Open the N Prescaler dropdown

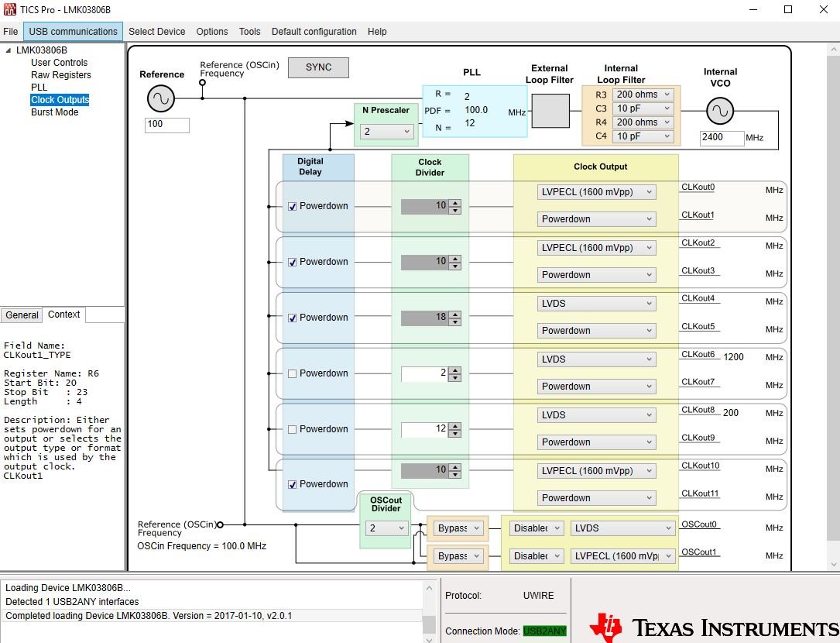tap(386, 132)
